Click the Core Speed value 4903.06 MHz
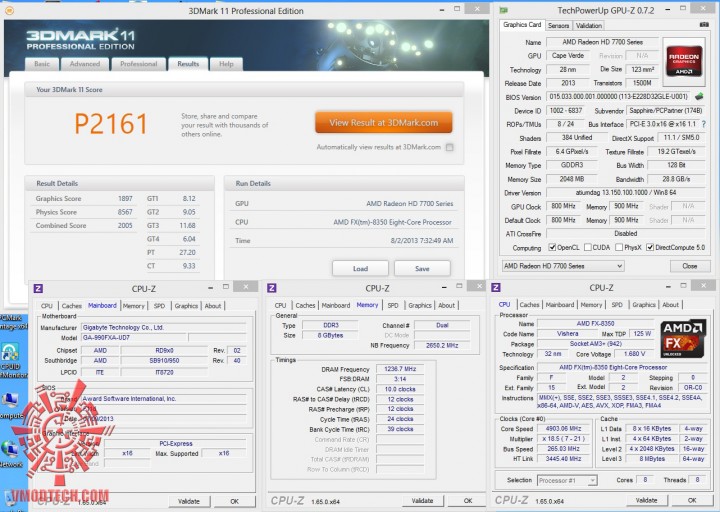 click(x=563, y=429)
